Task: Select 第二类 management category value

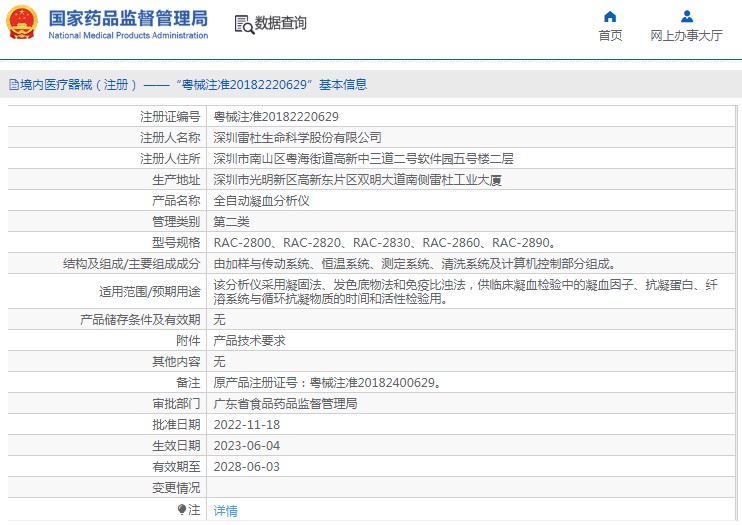Action: (x=231, y=222)
